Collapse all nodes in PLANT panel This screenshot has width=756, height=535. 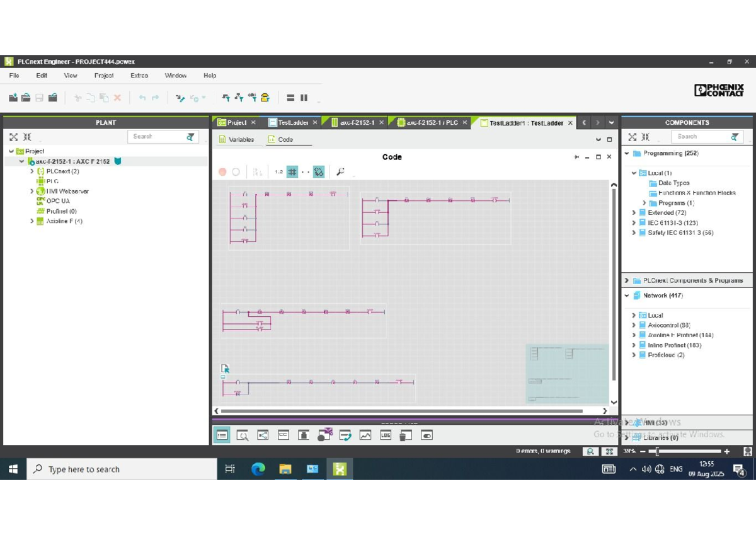coord(27,137)
